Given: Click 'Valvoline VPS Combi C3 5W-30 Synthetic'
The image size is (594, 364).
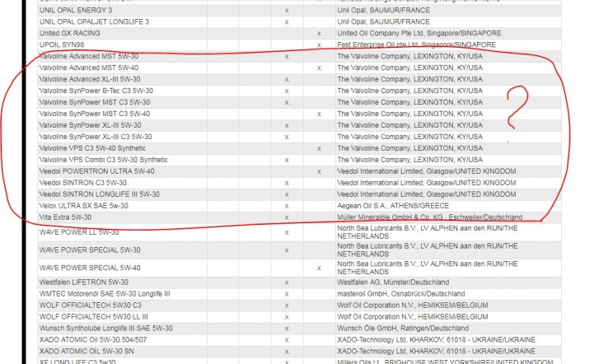Looking at the screenshot, I should point(104,160).
